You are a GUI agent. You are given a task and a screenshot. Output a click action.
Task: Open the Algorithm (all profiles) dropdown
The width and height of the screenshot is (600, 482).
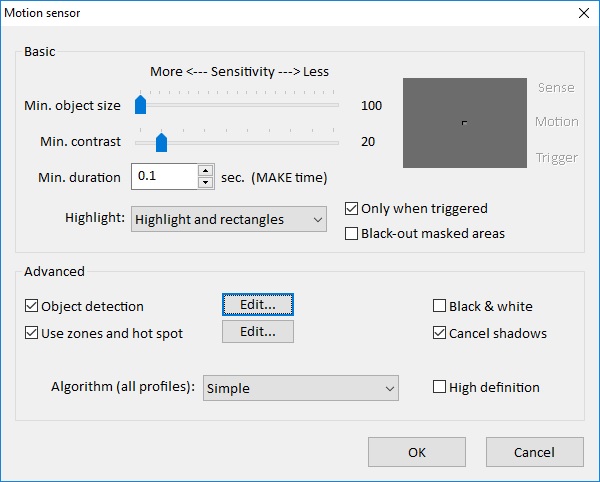[301, 388]
